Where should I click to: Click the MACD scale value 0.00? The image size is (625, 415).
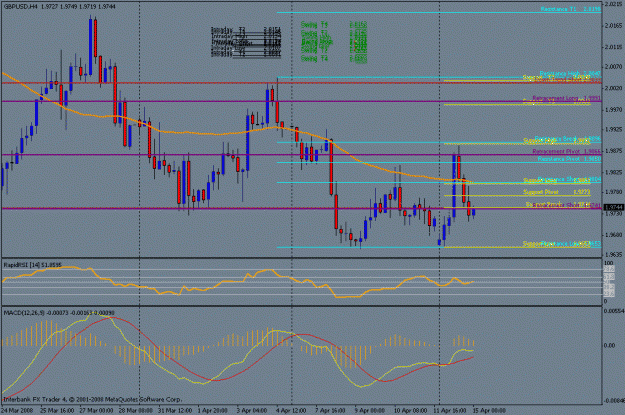point(609,345)
